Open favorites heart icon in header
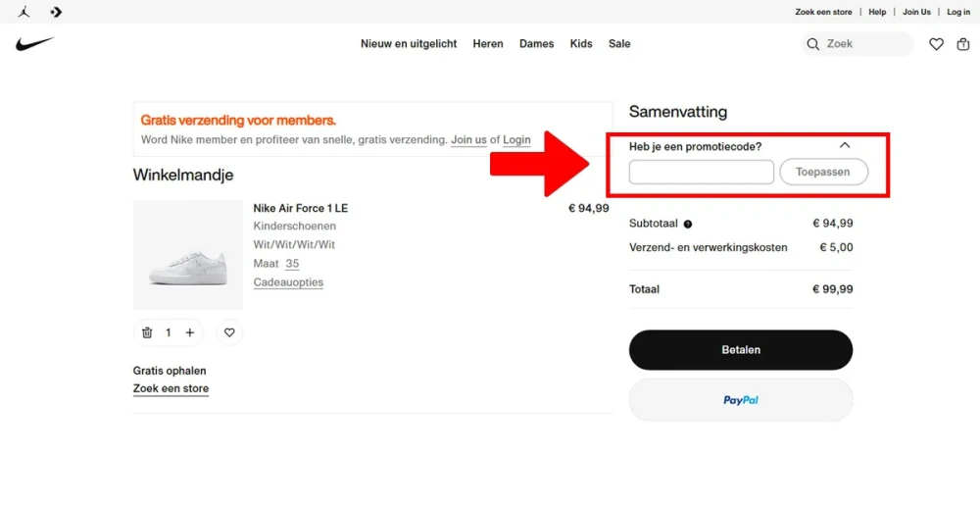The height and width of the screenshot is (506, 980). [x=936, y=44]
